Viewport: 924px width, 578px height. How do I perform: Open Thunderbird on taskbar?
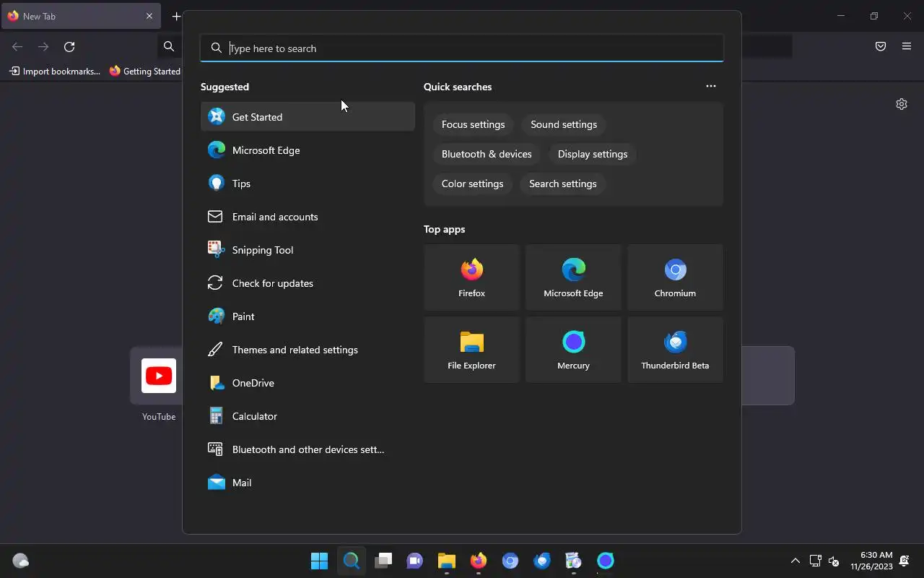541,561
